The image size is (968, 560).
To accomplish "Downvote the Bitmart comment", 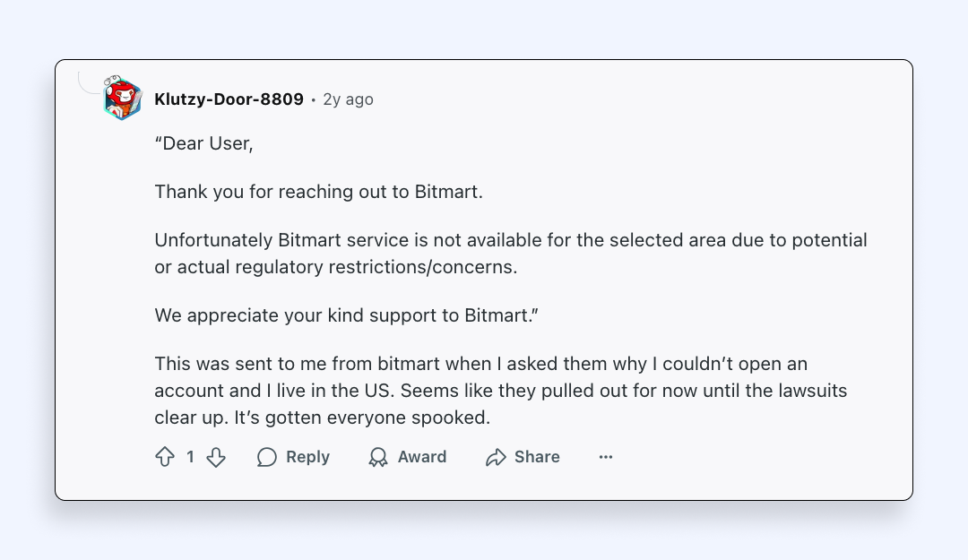I will click(x=216, y=457).
